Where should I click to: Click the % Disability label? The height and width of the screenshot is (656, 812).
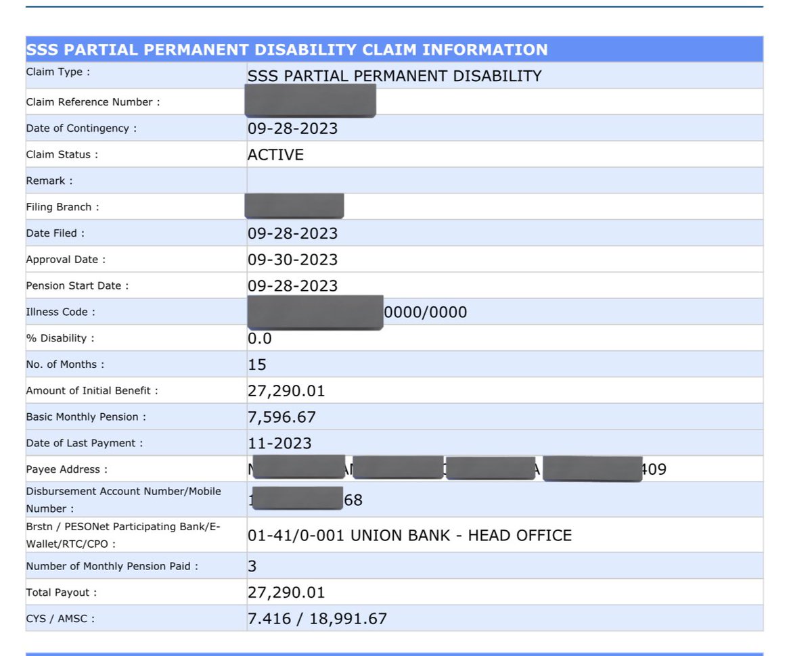pos(60,338)
